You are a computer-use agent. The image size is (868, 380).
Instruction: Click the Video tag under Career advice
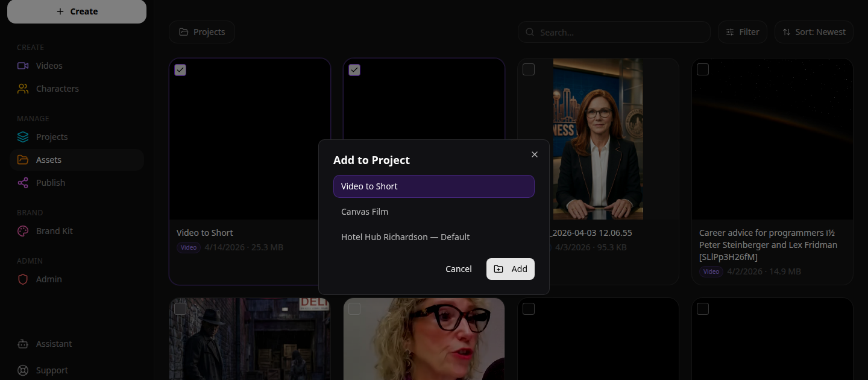point(711,272)
